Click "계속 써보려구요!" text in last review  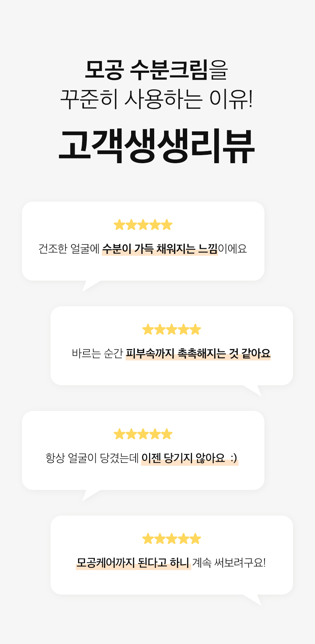coord(229,563)
